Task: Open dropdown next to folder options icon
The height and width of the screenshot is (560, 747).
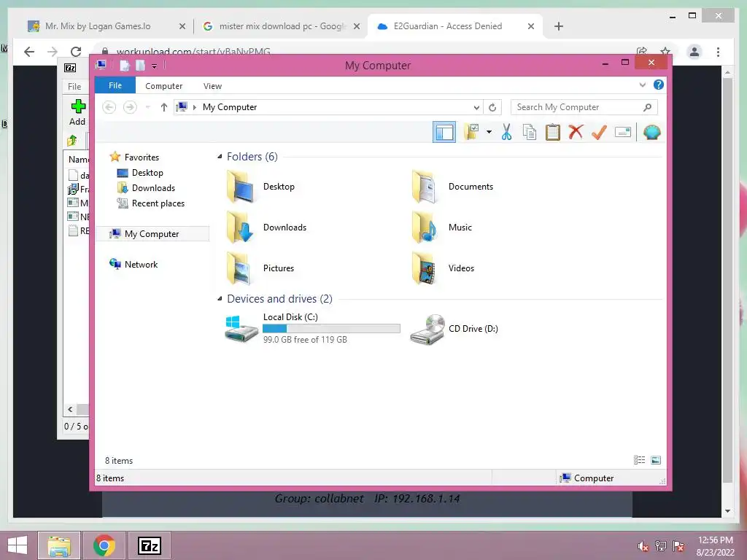Action: pyautogui.click(x=489, y=132)
